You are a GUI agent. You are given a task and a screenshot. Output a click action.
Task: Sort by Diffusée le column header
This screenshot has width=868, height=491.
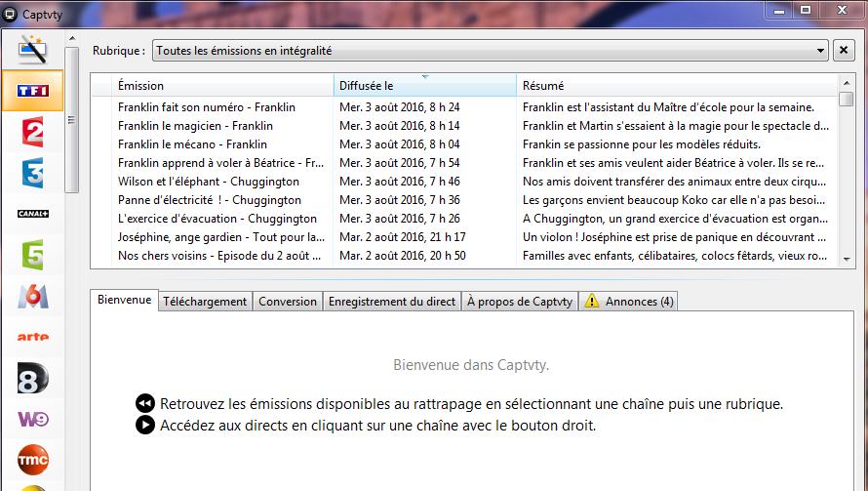point(424,85)
